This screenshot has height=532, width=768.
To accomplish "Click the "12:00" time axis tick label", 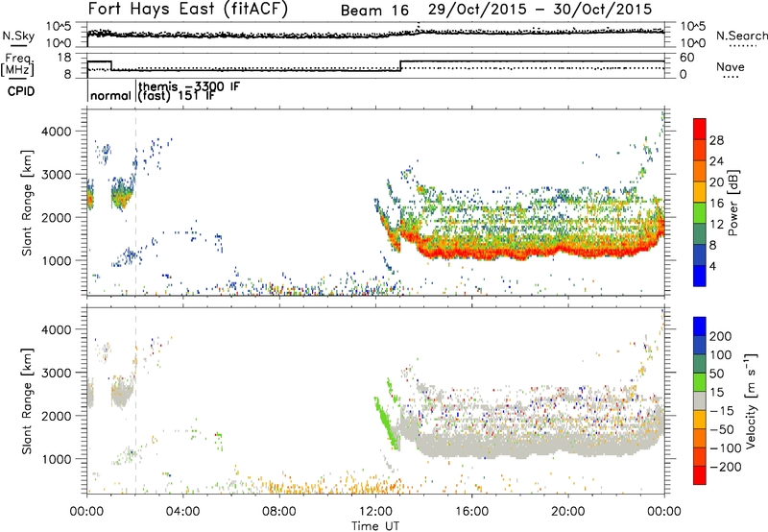I will 375,512.
